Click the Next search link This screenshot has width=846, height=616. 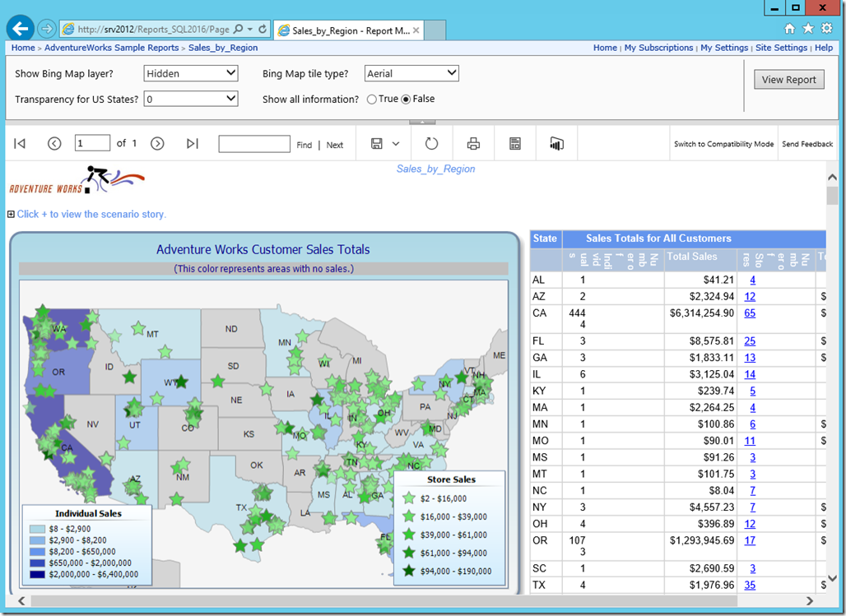pyautogui.click(x=334, y=145)
